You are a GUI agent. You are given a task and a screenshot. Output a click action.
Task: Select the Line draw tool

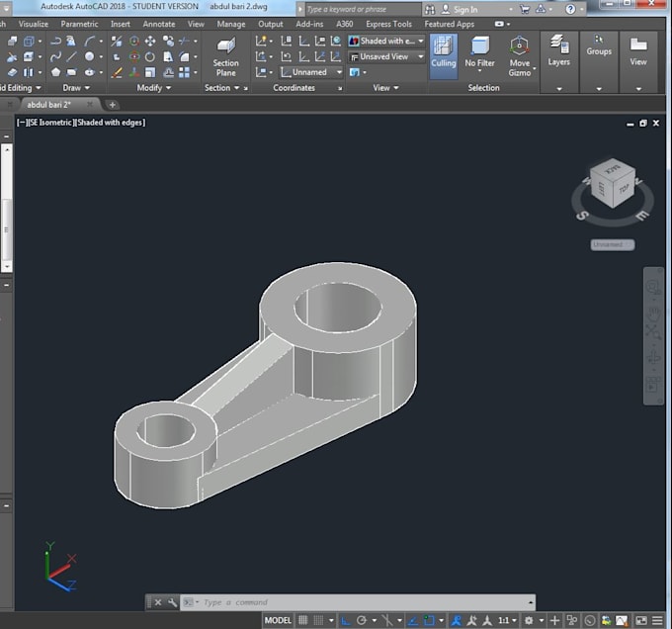click(71, 56)
